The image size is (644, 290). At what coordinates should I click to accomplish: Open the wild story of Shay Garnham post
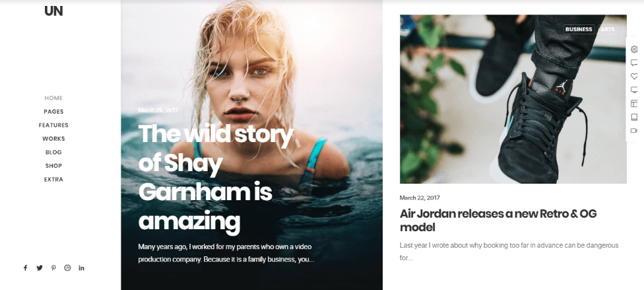pos(216,178)
